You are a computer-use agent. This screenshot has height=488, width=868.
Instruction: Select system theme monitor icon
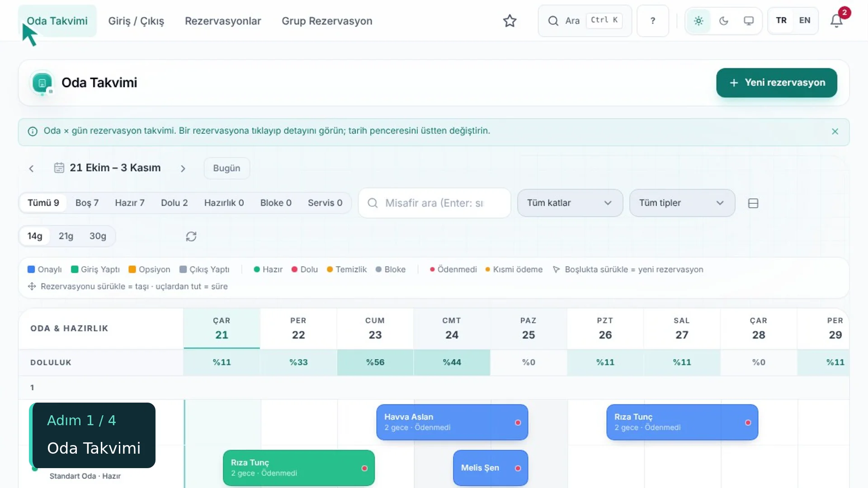pos(749,21)
